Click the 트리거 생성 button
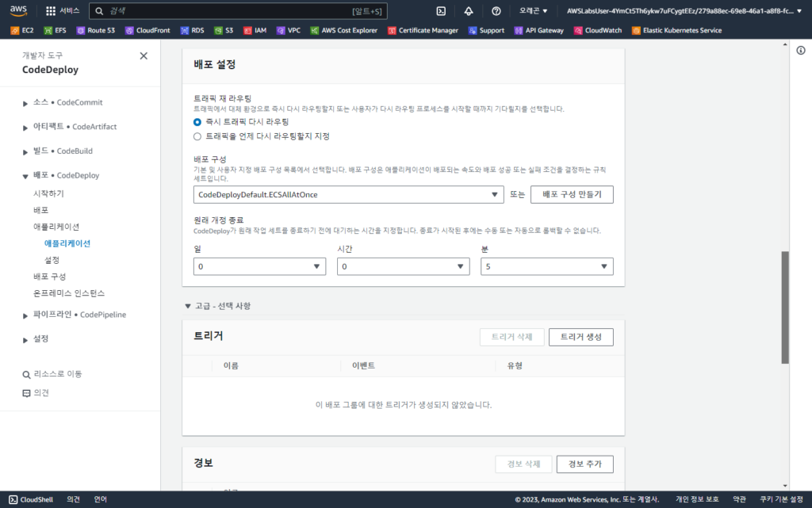The image size is (812, 508). pos(581,337)
